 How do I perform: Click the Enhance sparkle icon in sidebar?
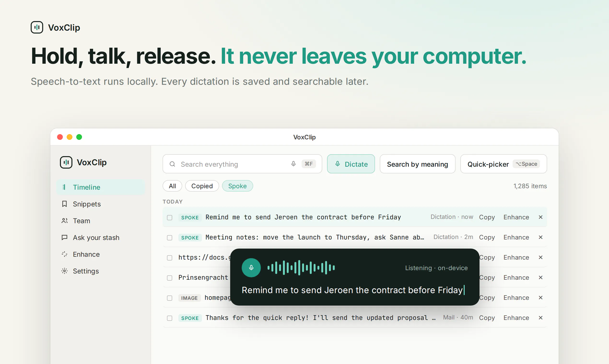[x=64, y=254]
